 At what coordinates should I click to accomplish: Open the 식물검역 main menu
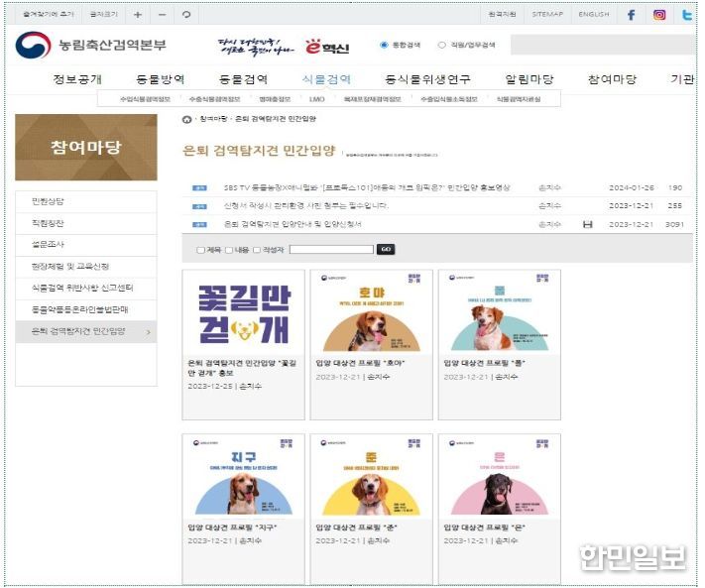coord(326,79)
